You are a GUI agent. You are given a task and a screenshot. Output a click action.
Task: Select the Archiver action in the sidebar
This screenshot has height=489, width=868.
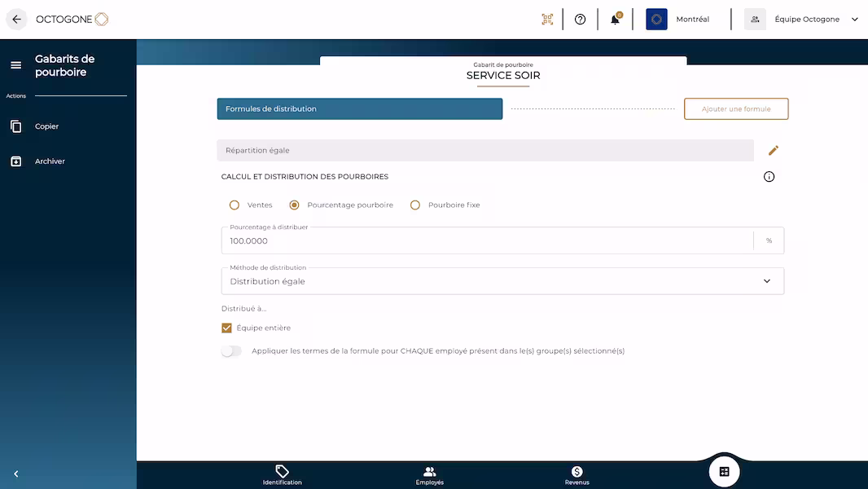(x=50, y=161)
